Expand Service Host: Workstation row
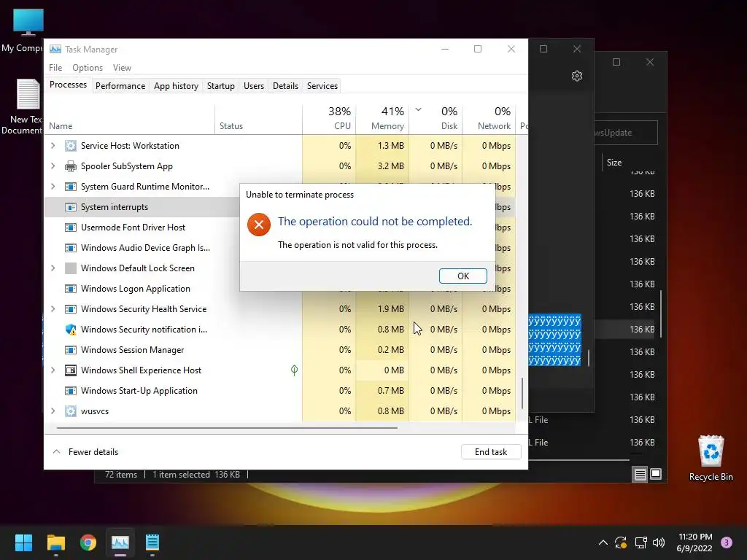 53,146
